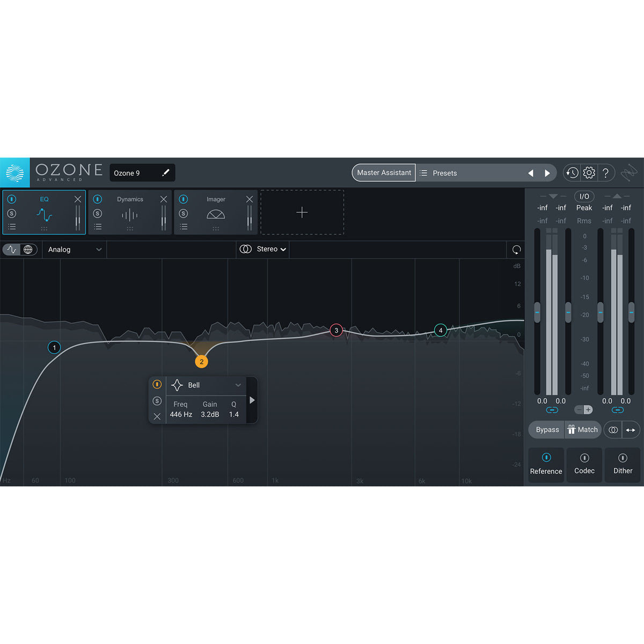Remove the Dynamics module with its X
644x644 pixels.
click(164, 199)
